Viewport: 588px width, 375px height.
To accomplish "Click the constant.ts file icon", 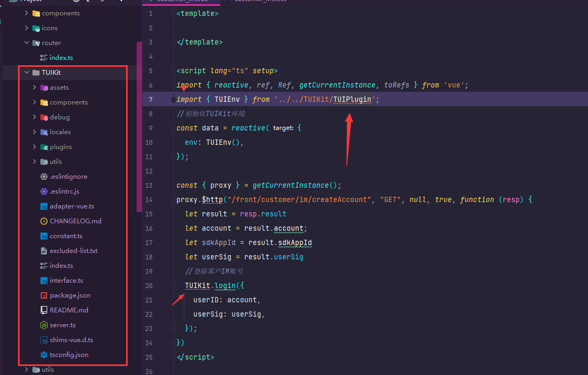I will click(x=44, y=236).
